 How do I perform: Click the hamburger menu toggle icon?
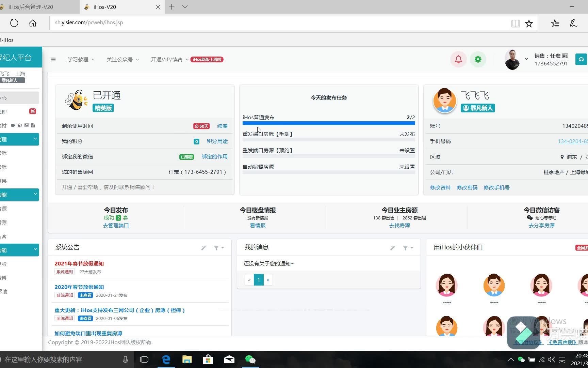click(x=53, y=60)
